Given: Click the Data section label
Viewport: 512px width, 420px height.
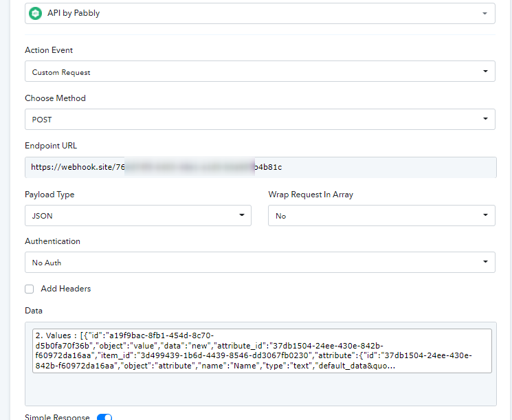Looking at the screenshot, I should pos(34,311).
